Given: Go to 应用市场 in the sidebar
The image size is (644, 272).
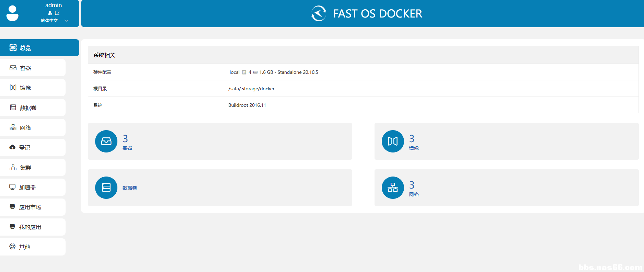Looking at the screenshot, I should coord(33,207).
